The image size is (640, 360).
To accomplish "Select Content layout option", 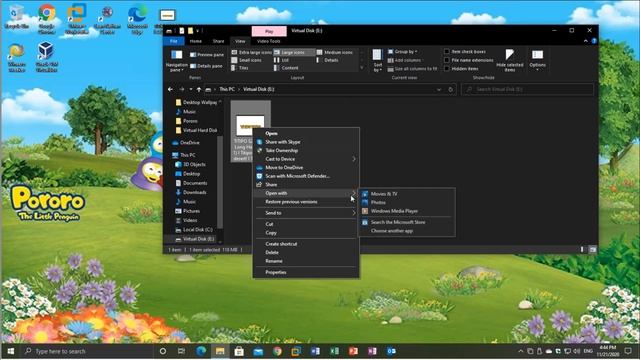I will click(x=287, y=68).
